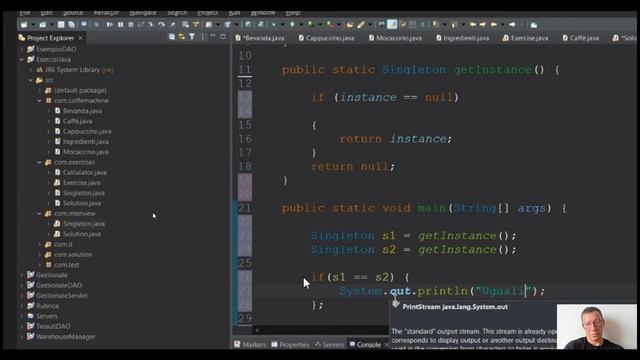Switch to the Ingredienti.java editor tab
Viewport: 640px width, 360px height.
click(462, 38)
